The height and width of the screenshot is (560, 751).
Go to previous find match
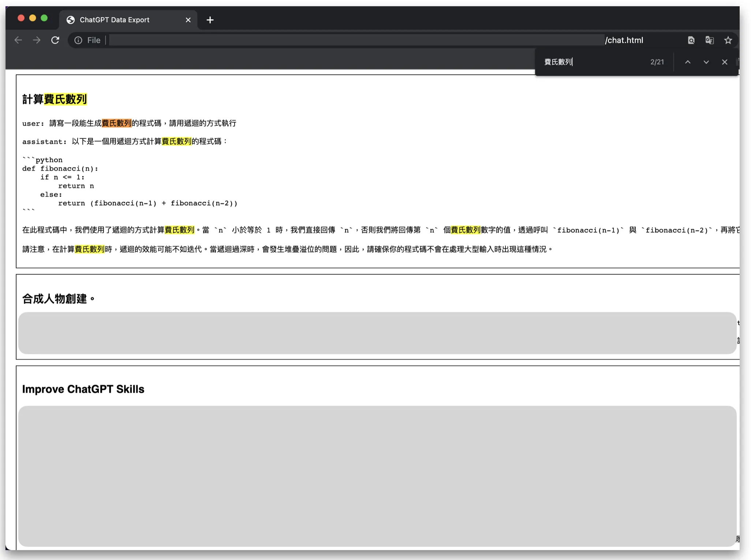[688, 62]
